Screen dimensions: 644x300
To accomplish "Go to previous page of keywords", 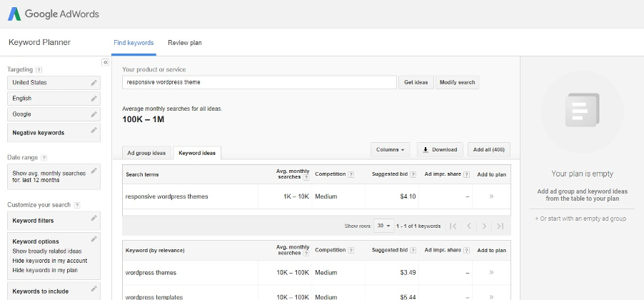I will tap(468, 226).
